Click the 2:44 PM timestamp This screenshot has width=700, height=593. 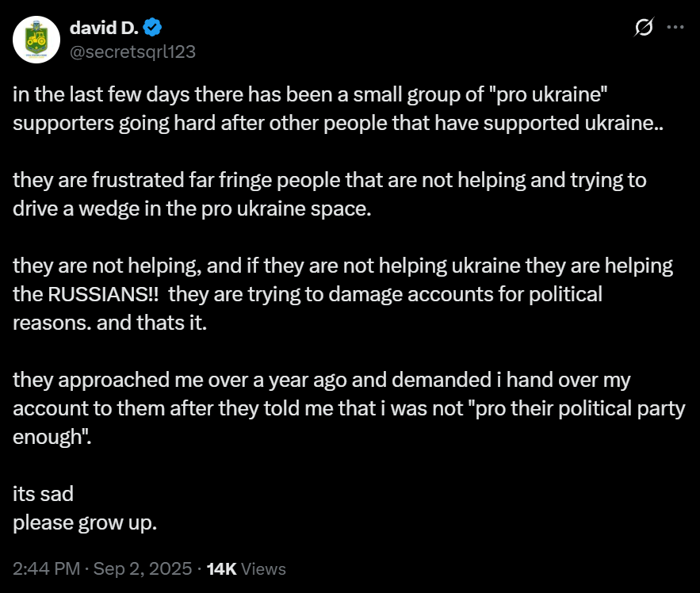pyautogui.click(x=47, y=568)
